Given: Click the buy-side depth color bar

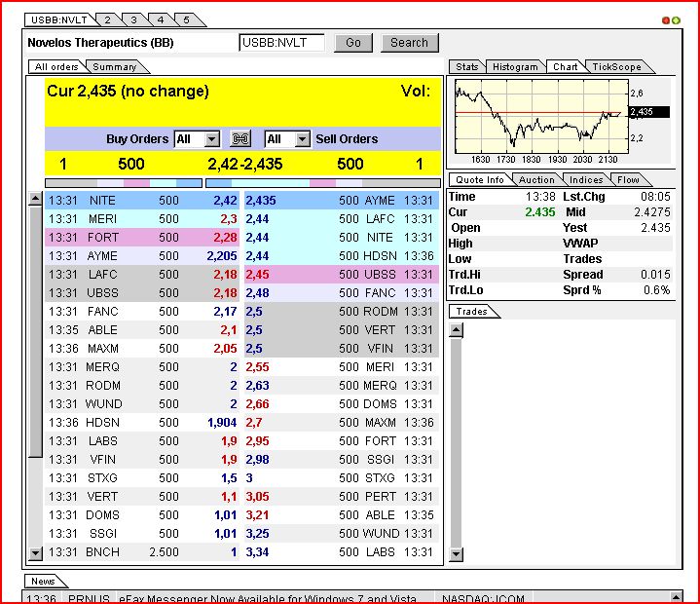Looking at the screenshot, I should pos(124,182).
